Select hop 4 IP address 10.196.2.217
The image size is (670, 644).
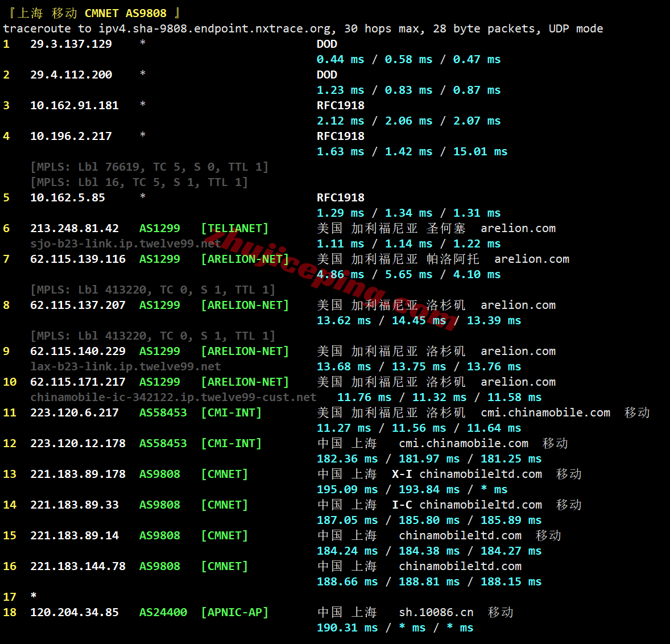[71, 137]
